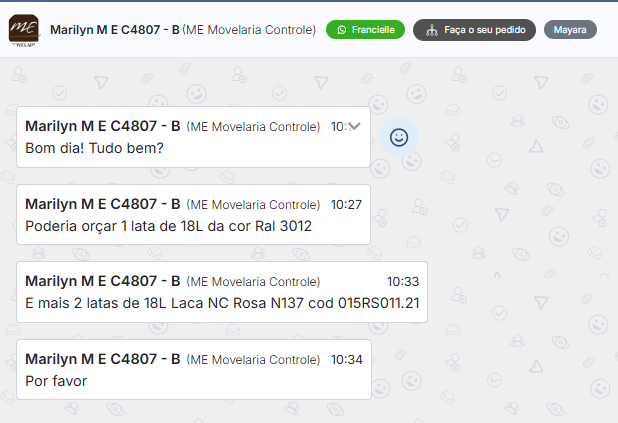Open contact name Marilyn M E C4807 header
This screenshot has height=423, width=618.
(x=114, y=30)
